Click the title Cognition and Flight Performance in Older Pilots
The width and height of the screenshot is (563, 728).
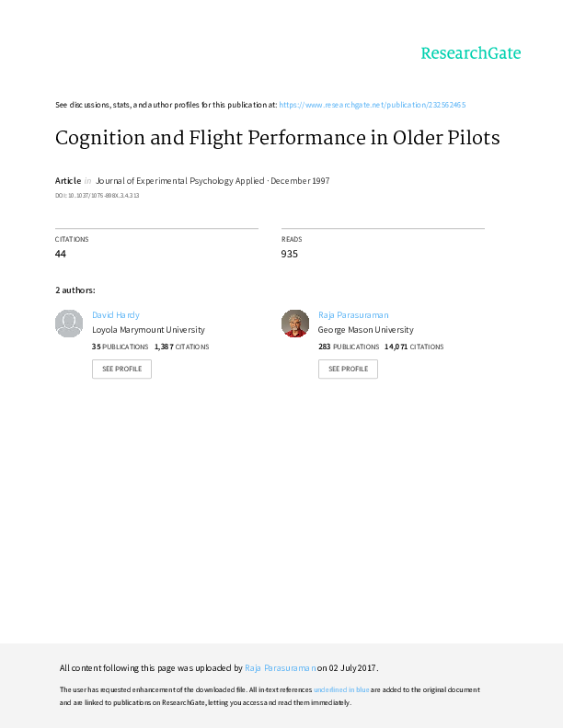click(x=277, y=138)
